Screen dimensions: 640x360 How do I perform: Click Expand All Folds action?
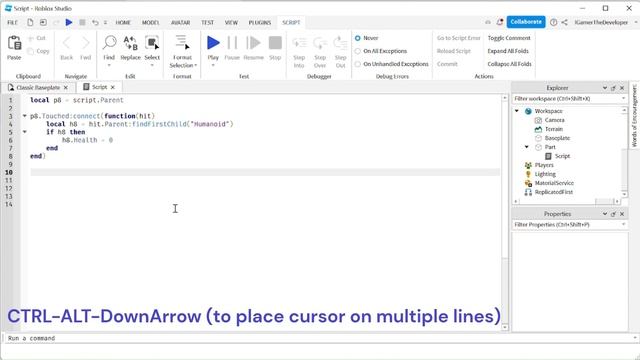click(x=508, y=51)
